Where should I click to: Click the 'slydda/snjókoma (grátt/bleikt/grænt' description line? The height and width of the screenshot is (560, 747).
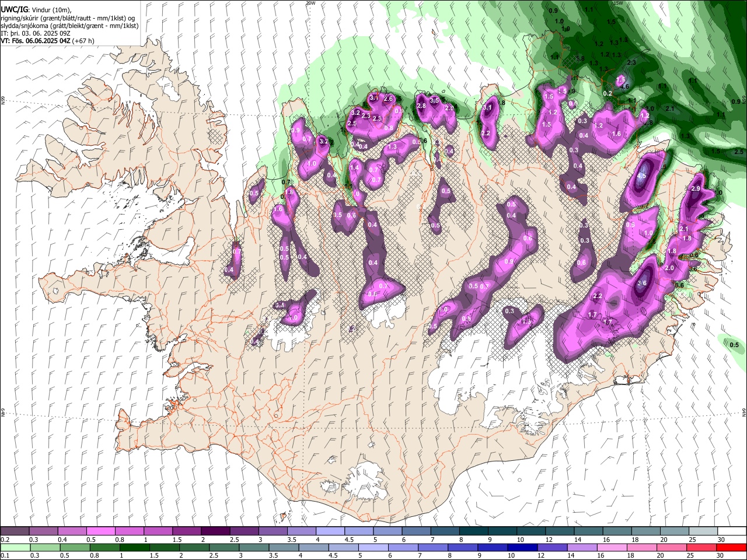click(x=69, y=26)
